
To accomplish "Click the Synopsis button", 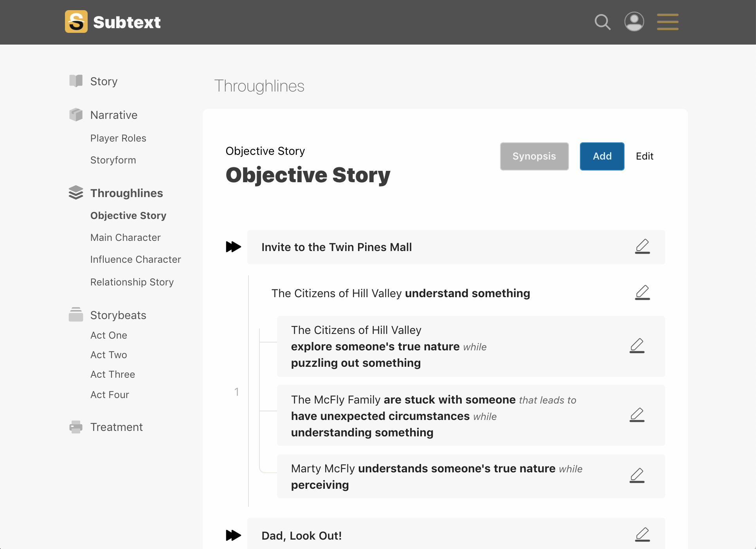I will (x=534, y=156).
